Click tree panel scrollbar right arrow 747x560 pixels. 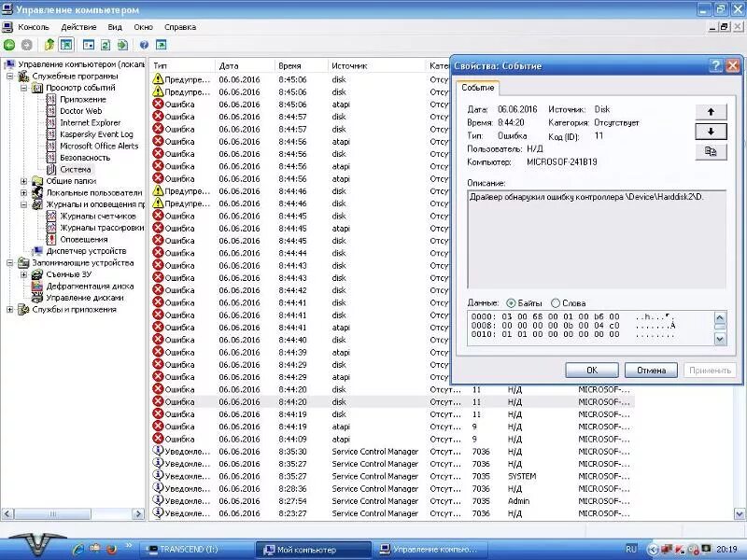coord(138,514)
